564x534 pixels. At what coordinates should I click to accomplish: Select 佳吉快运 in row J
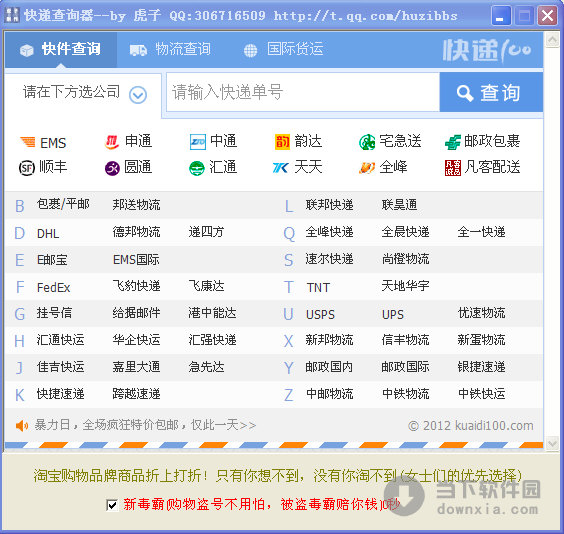(60, 367)
